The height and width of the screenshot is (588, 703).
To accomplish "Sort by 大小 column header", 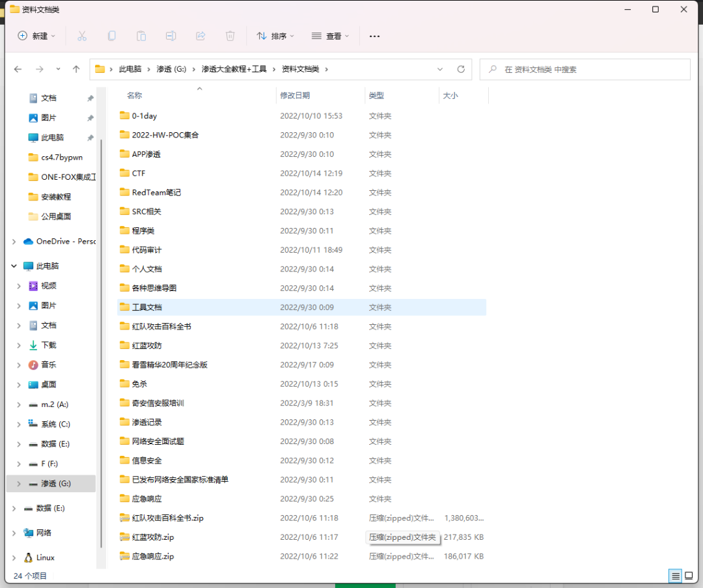I will (x=450, y=96).
